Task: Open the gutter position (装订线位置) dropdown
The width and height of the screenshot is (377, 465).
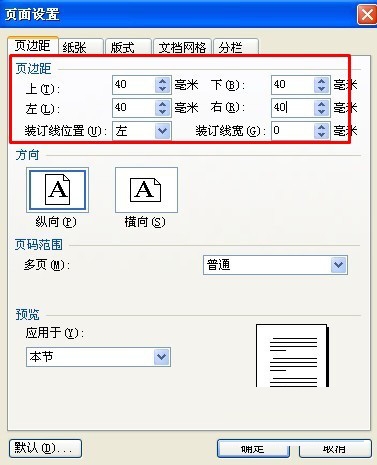Action: (x=163, y=131)
